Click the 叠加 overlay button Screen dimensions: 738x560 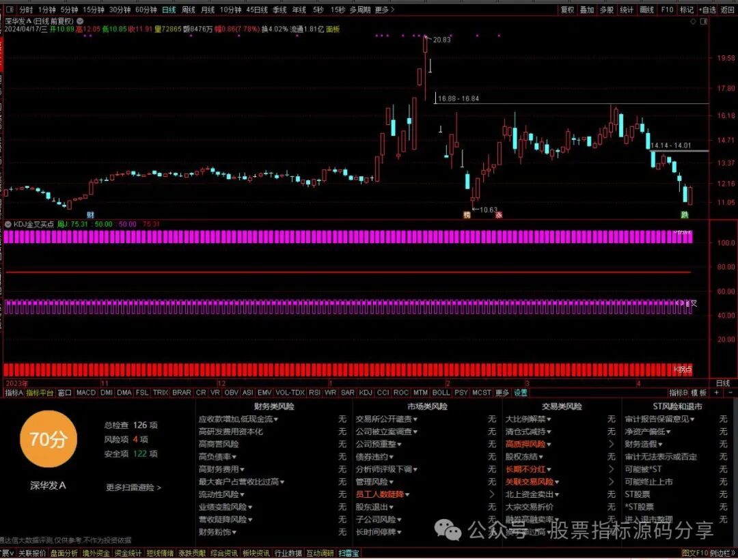pyautogui.click(x=586, y=10)
